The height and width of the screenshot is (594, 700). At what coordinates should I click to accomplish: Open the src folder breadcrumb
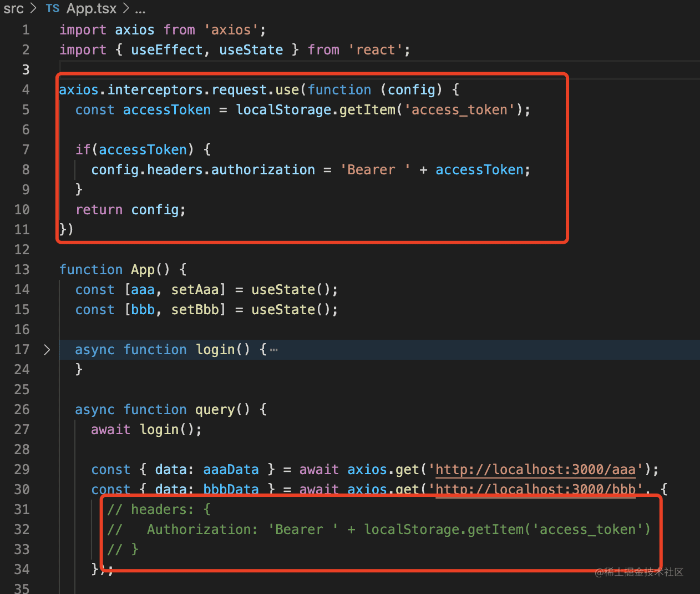[x=13, y=9]
